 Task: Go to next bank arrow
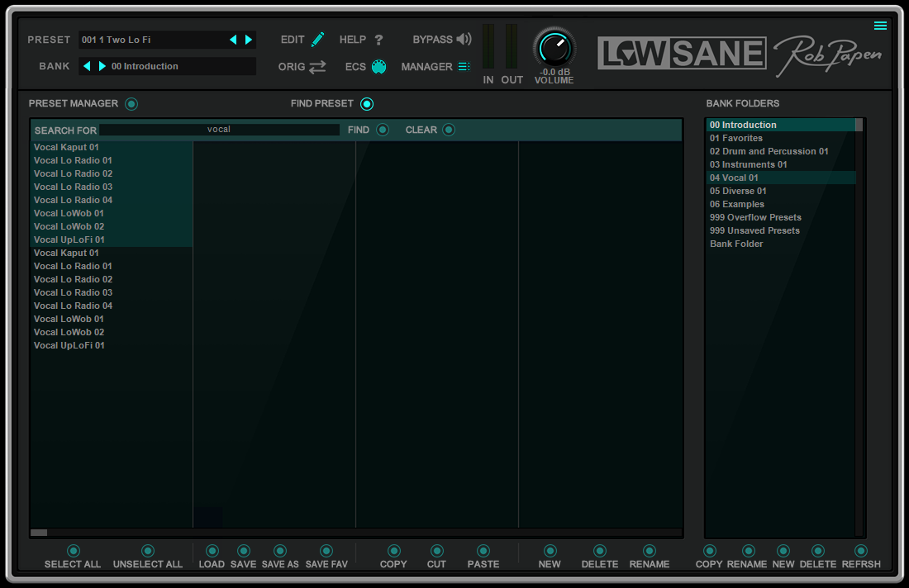tap(102, 66)
